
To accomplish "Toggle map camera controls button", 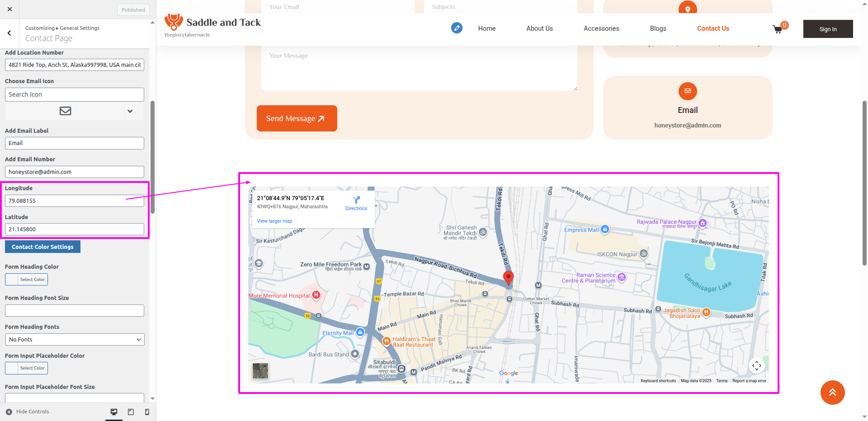I will 756,365.
